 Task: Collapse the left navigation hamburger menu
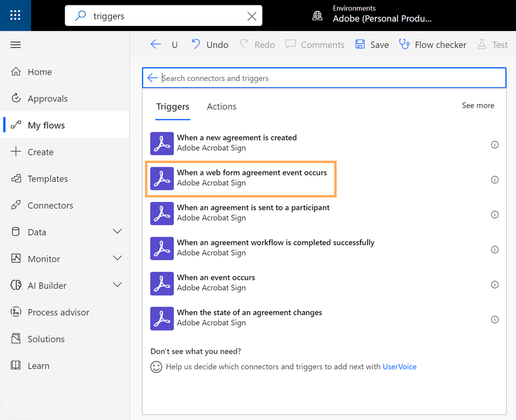coord(16,45)
